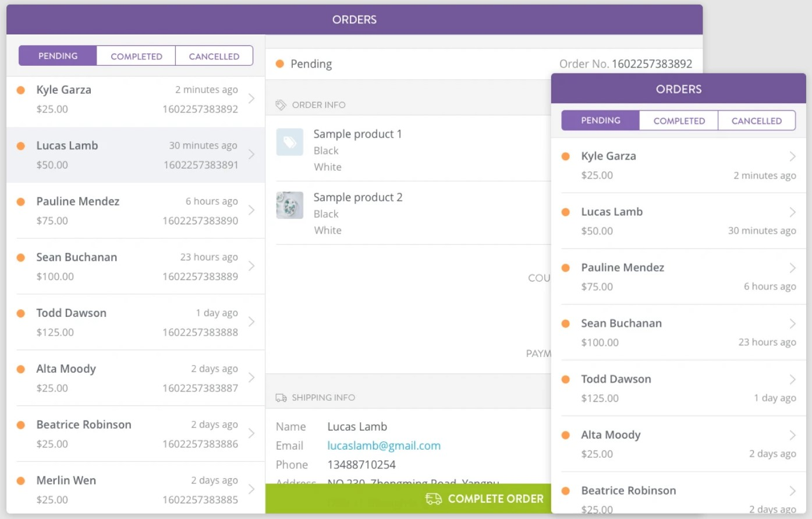This screenshot has width=812, height=519.
Task: Click the Sample product 2 thumbnail image
Action: (290, 205)
